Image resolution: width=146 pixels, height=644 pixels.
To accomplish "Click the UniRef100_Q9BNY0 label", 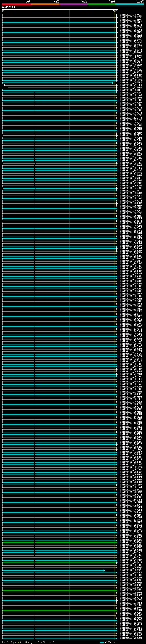I will pyautogui.click(x=131, y=173).
